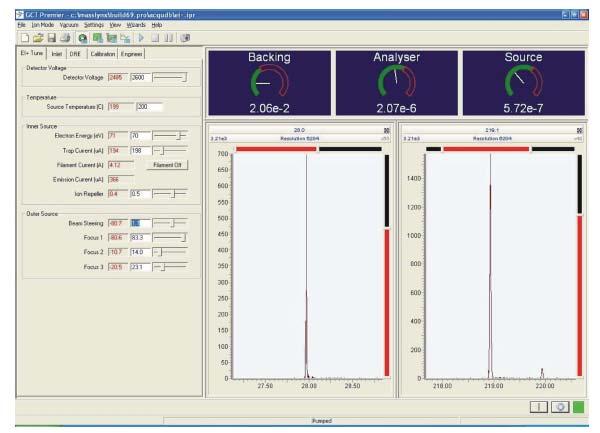Click the highlighted Beam Steering setpoint field
The width and height of the screenshot is (600, 433).
pyautogui.click(x=140, y=223)
